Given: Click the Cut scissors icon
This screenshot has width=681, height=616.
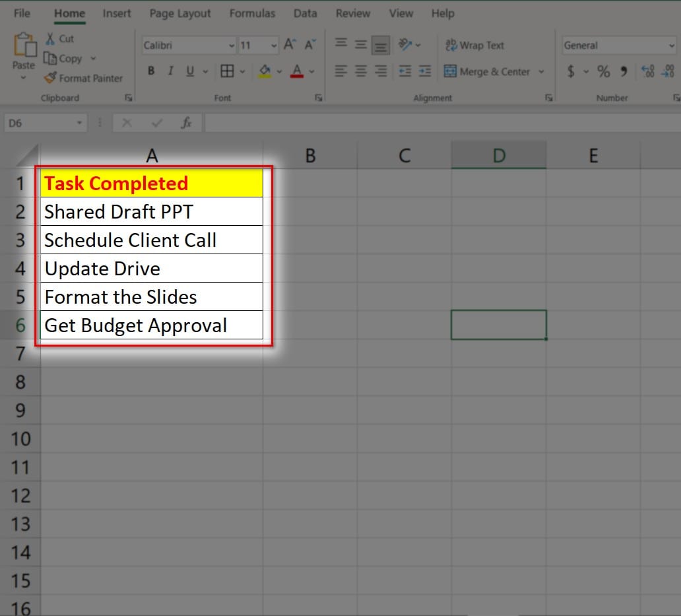Looking at the screenshot, I should [50, 39].
